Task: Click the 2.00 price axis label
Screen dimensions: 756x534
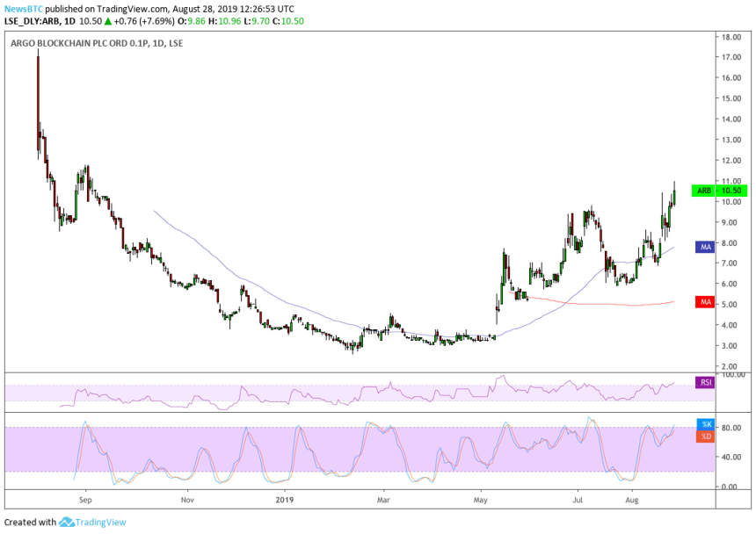Action: click(731, 366)
